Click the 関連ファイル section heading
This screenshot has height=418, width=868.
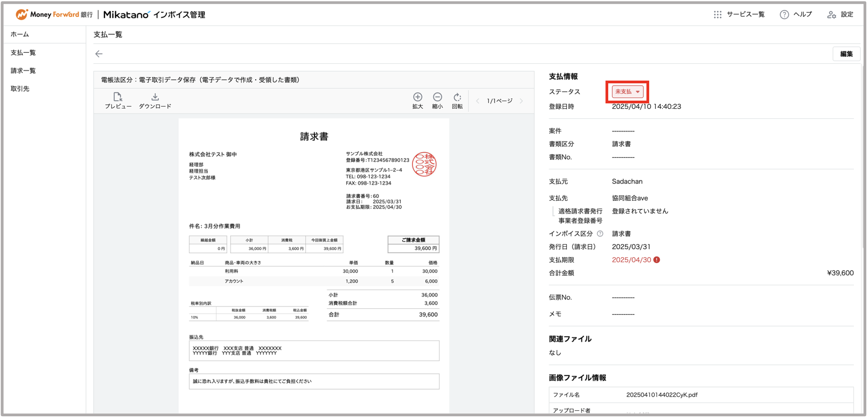tap(570, 339)
